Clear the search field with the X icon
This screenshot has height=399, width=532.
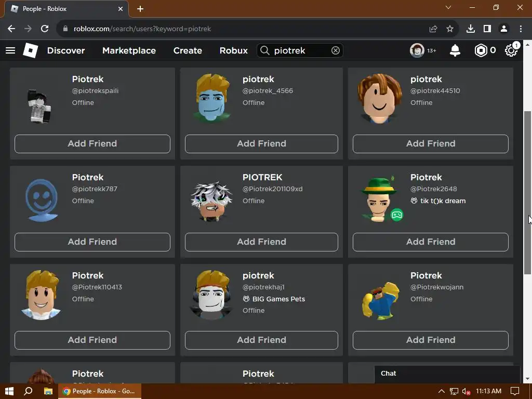pyautogui.click(x=335, y=50)
